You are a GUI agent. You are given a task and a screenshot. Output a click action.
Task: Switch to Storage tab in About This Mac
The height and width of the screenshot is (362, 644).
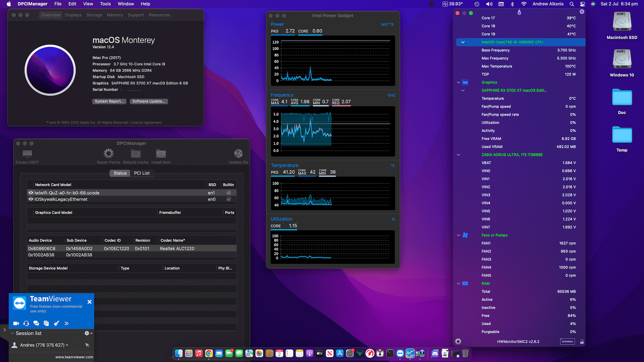[x=94, y=15]
